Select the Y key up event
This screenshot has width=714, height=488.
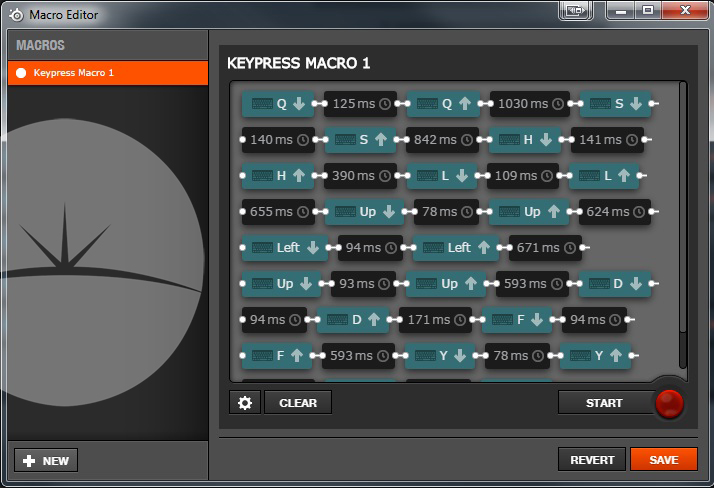click(595, 356)
